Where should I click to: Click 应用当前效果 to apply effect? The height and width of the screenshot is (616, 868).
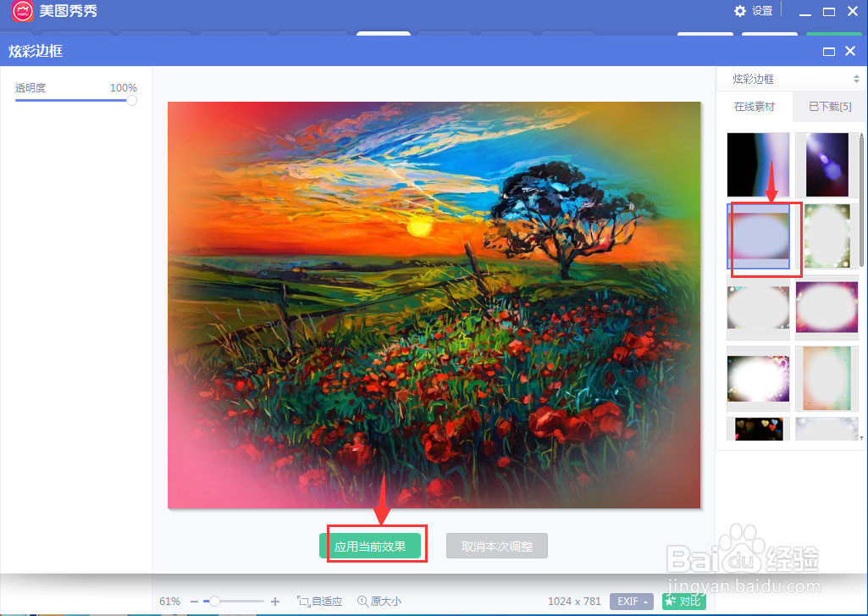[x=370, y=547]
